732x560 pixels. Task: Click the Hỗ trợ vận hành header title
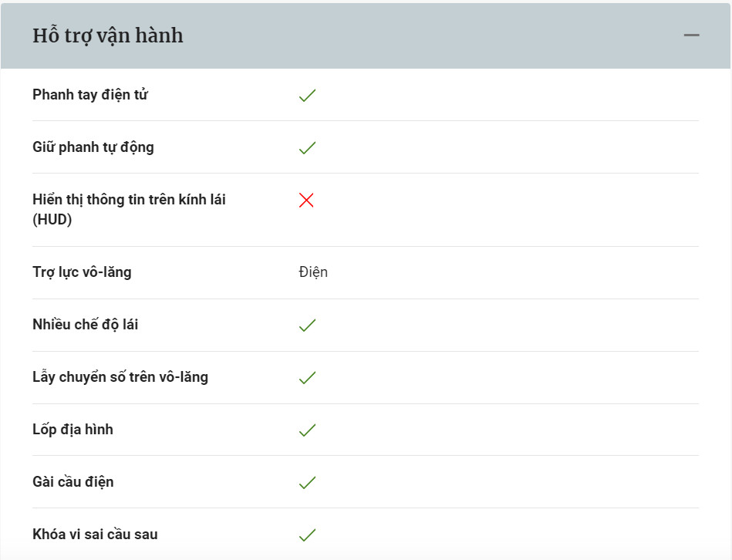coord(108,36)
